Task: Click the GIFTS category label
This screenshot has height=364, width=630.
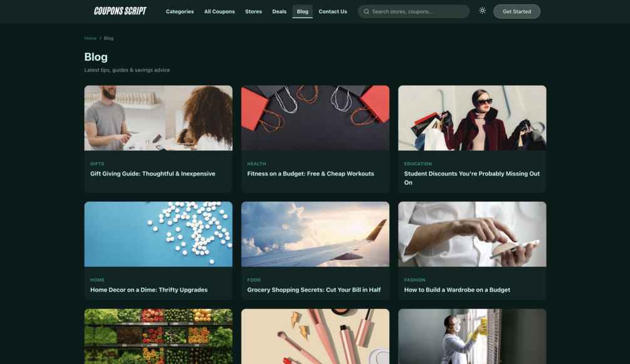Action: (x=97, y=164)
